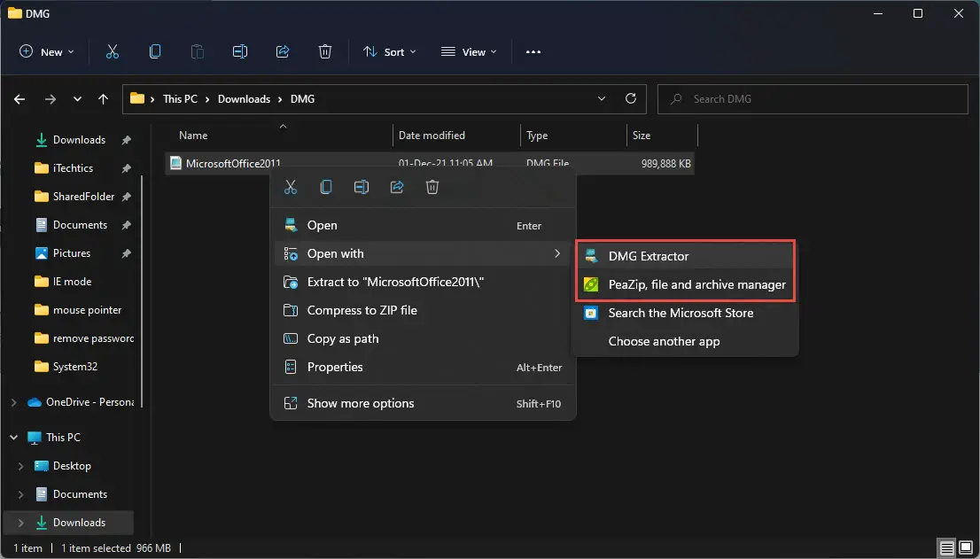Expand the Desktop node under This PC
The width and height of the screenshot is (980, 559).
20,466
